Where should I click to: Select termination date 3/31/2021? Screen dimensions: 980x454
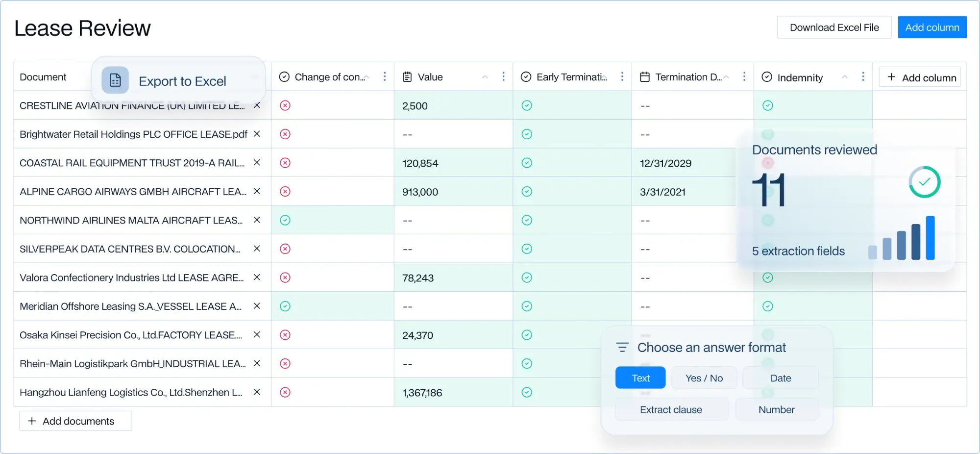click(x=662, y=192)
